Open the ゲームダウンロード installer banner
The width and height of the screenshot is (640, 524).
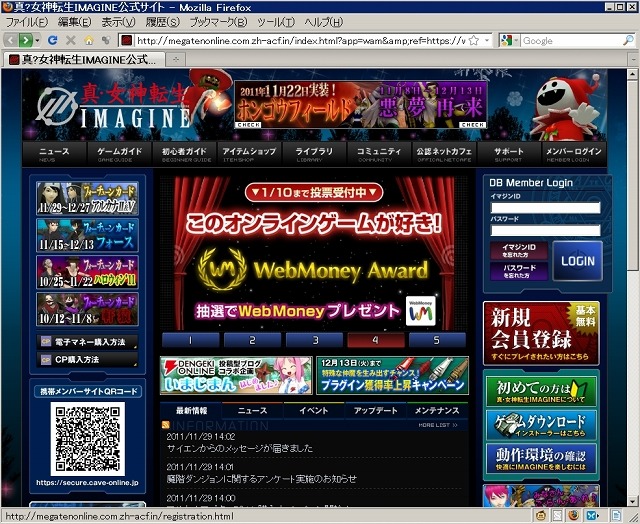pyautogui.click(x=541, y=425)
